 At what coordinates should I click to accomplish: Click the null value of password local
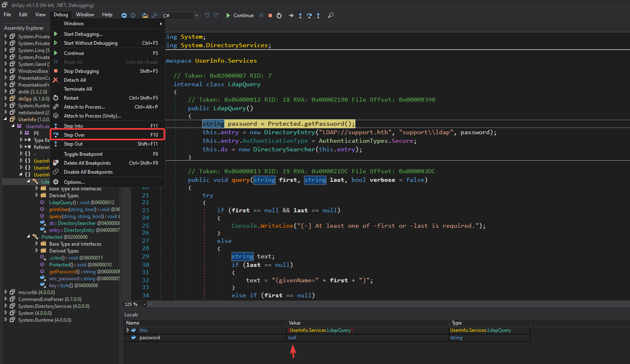tap(292, 338)
